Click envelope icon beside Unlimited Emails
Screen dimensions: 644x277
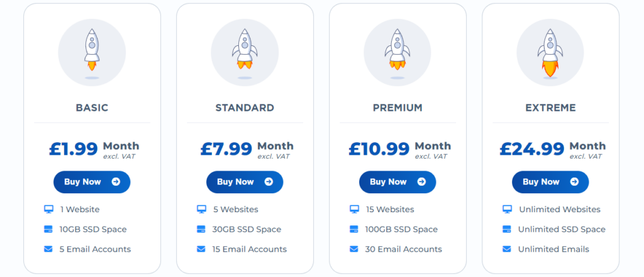[507, 249]
